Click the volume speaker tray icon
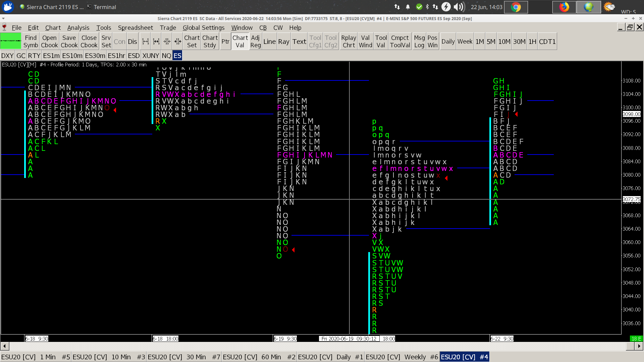 coord(458,7)
